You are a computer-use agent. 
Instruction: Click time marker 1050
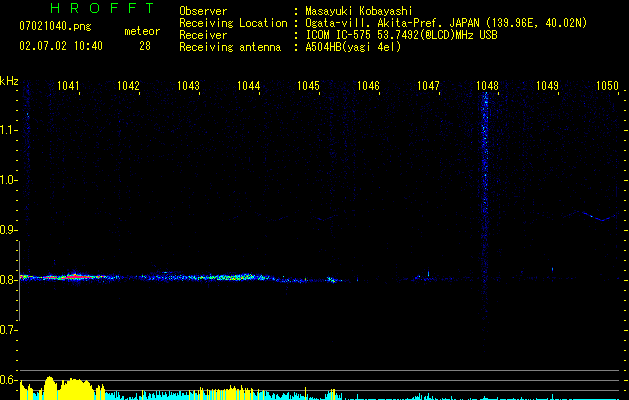pyautogui.click(x=607, y=86)
